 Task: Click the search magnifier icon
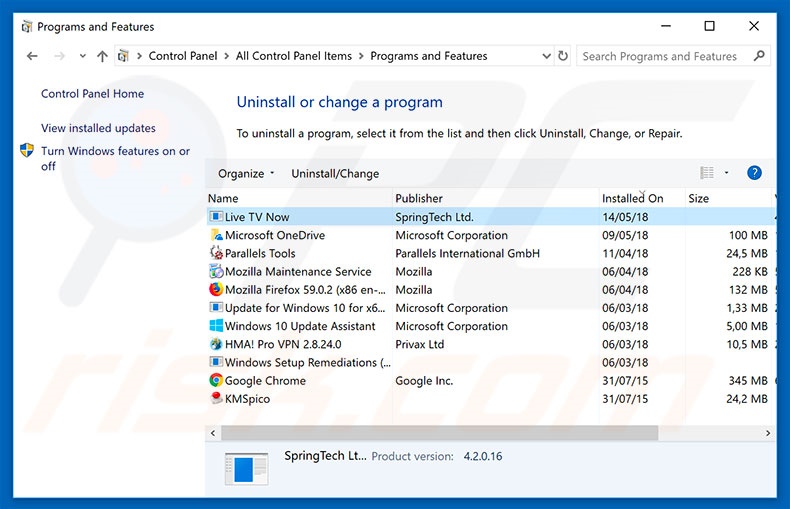[x=759, y=56]
